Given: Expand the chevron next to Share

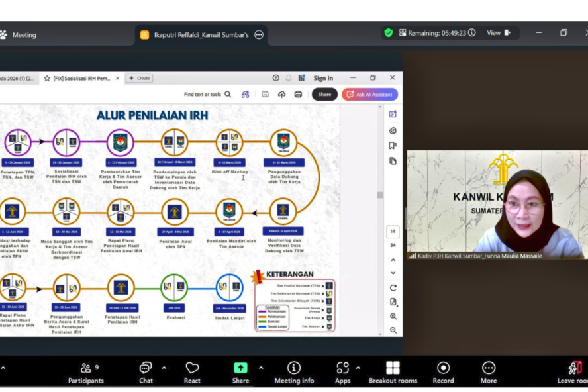Looking at the screenshot, I should click(261, 367).
